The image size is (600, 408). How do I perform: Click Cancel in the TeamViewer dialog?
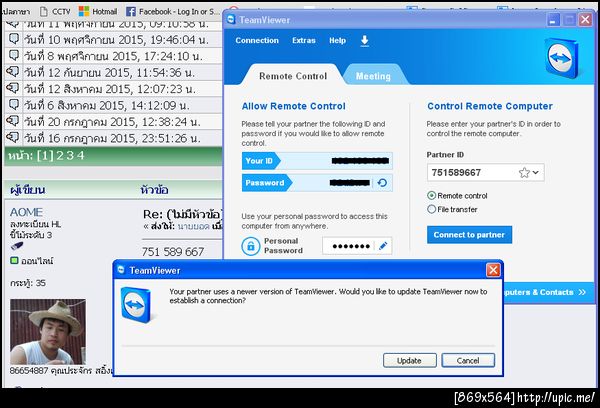(x=468, y=361)
